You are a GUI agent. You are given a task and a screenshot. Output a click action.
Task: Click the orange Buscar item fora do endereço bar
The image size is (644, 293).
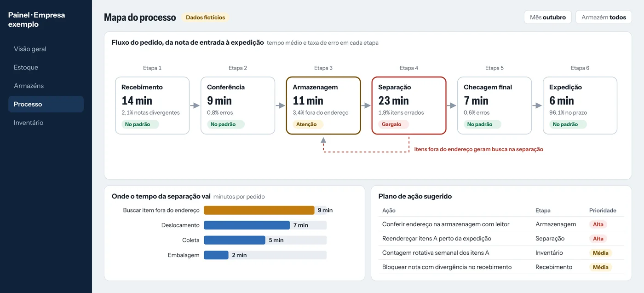pyautogui.click(x=259, y=210)
